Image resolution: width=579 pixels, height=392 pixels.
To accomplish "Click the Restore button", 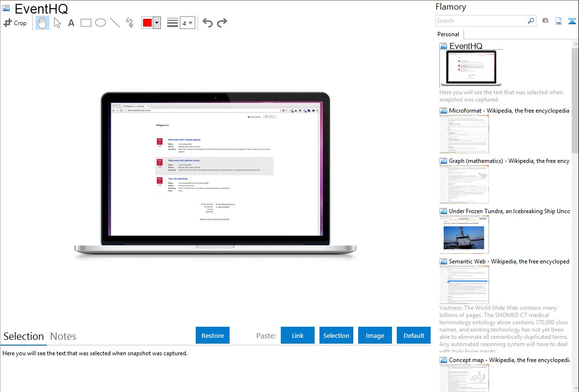I will coord(212,335).
